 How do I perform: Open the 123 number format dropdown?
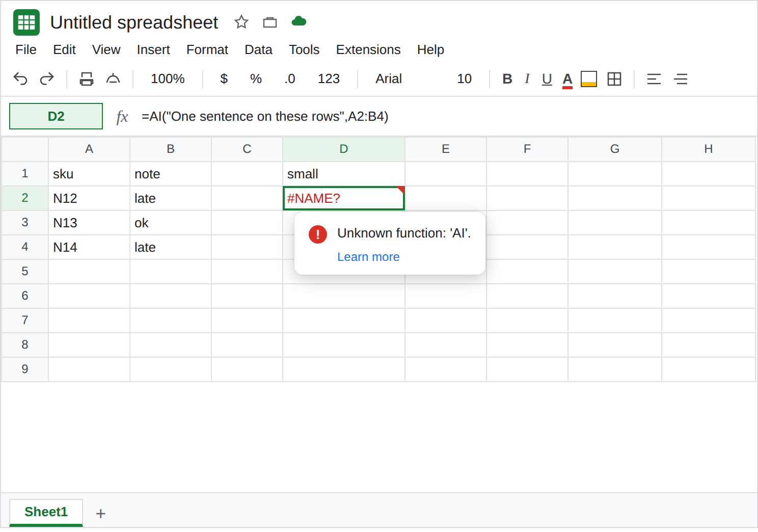pos(329,79)
